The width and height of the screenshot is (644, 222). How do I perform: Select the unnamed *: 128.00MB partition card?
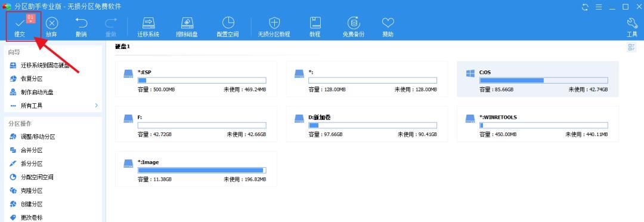[x=367, y=79]
